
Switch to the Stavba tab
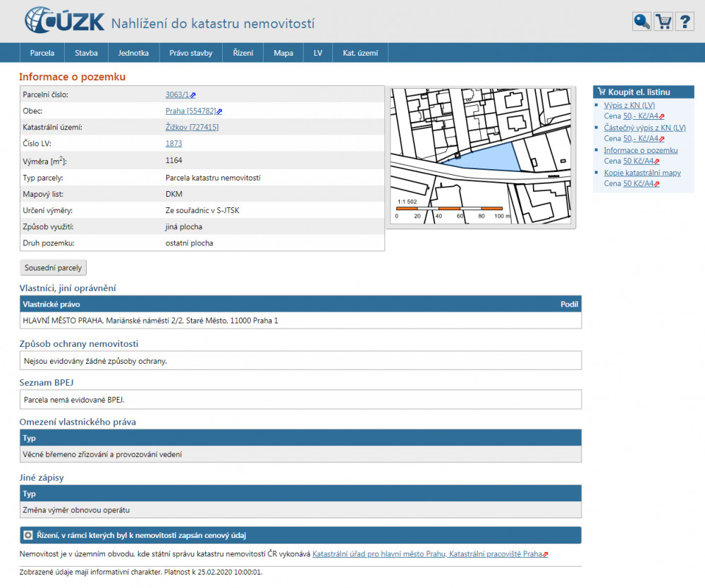click(86, 53)
